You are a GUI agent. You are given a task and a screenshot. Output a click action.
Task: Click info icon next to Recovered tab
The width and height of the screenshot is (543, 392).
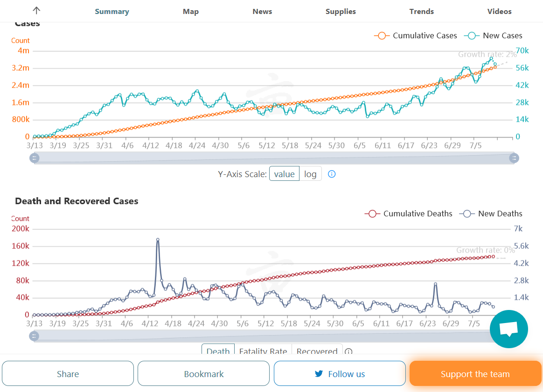click(x=348, y=352)
